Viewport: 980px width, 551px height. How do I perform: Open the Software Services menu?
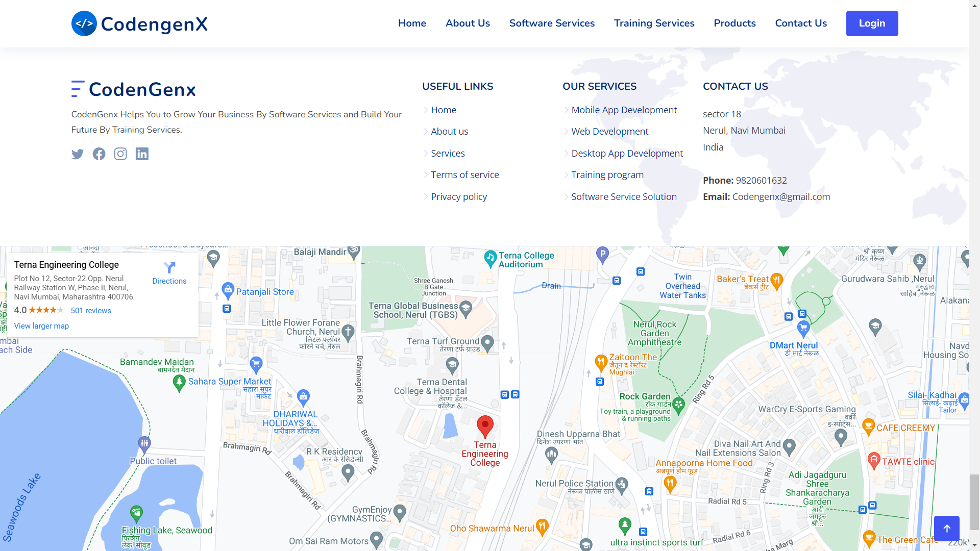point(552,23)
